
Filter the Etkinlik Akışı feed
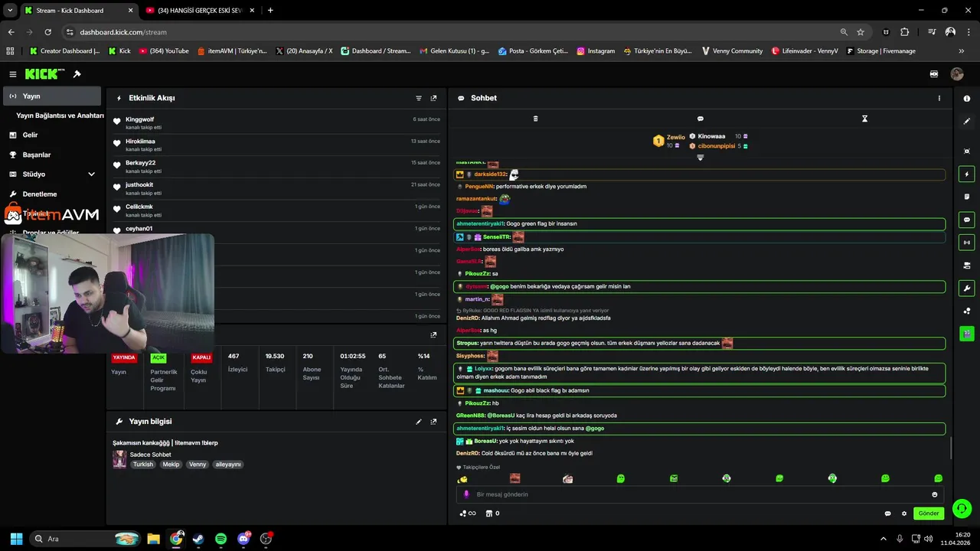click(419, 98)
